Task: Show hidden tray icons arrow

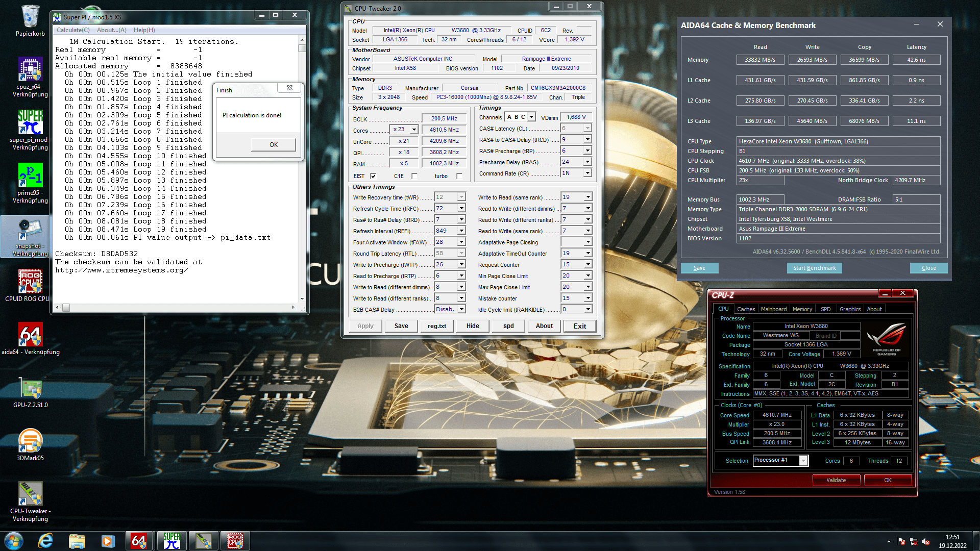Action: (x=889, y=541)
